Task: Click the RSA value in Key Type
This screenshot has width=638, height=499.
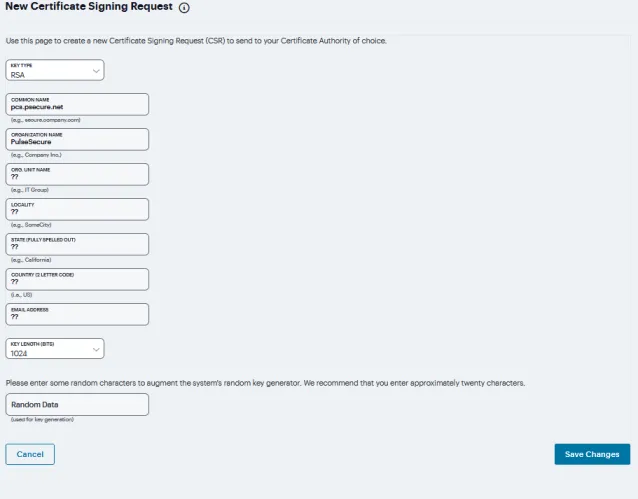Action: pos(17,75)
